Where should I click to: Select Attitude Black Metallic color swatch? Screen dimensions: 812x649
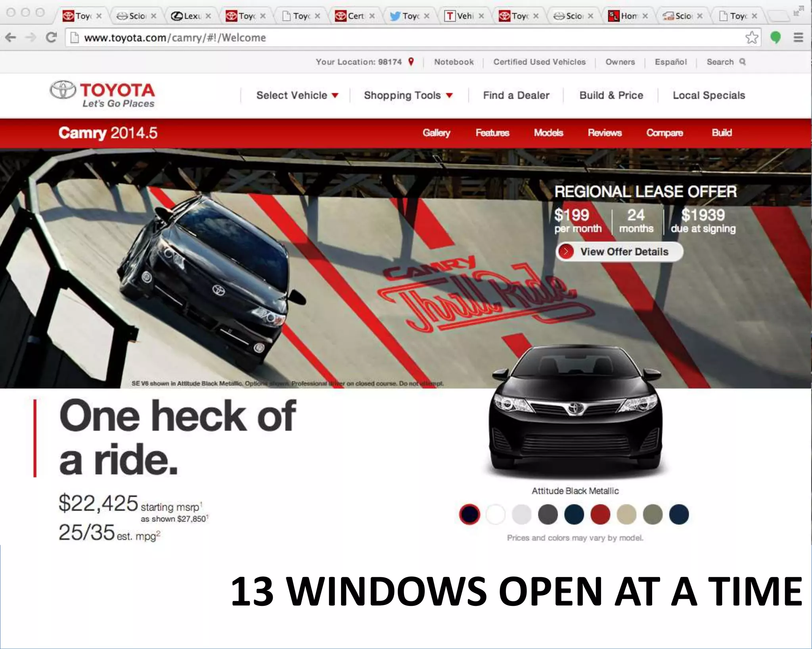point(469,514)
